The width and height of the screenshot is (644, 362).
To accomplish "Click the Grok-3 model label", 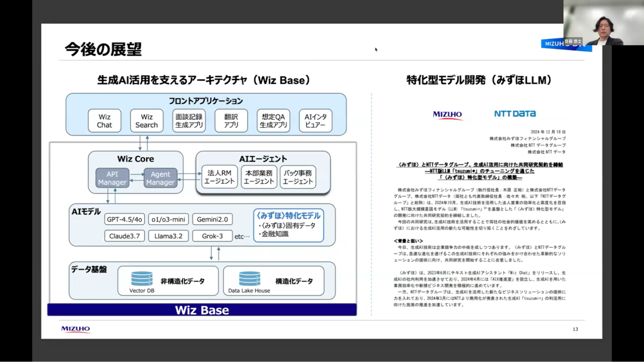I will 212,236.
